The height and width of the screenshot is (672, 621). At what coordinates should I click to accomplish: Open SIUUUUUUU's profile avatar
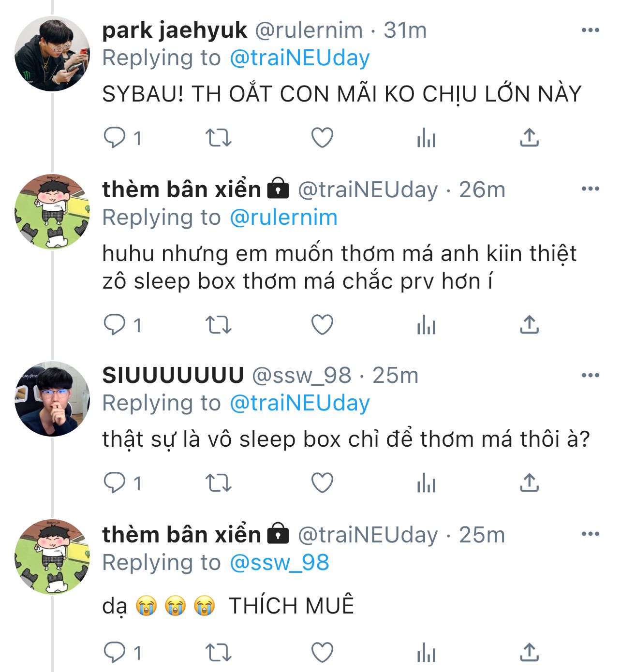(52, 399)
